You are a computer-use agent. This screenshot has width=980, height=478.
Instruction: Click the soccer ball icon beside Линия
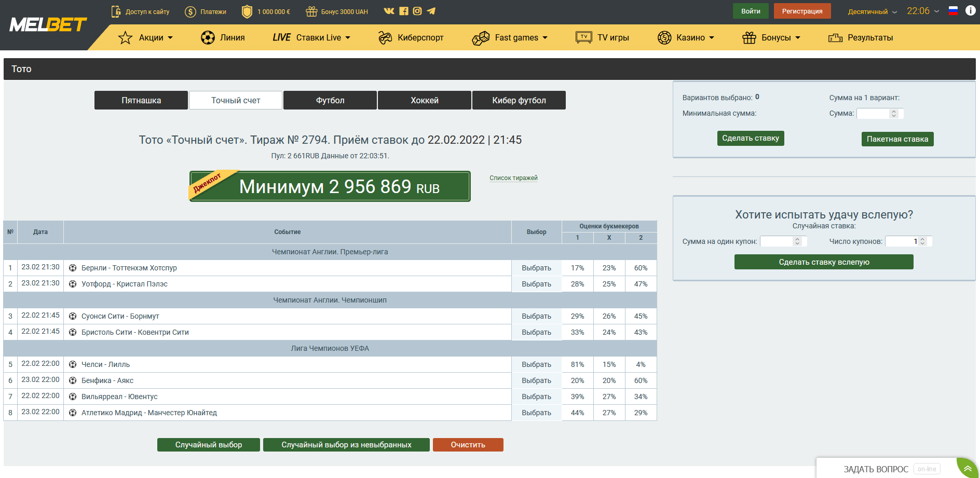point(208,37)
